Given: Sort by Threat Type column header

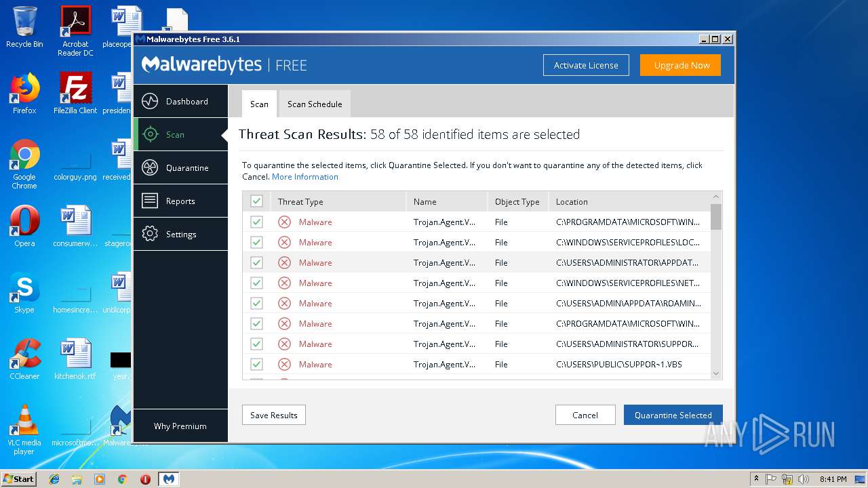Looking at the screenshot, I should click(x=338, y=201).
